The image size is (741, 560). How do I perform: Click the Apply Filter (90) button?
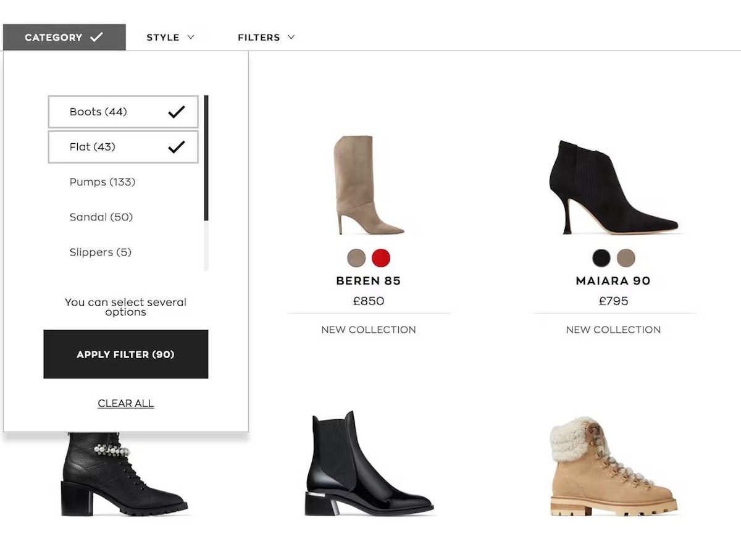pos(125,353)
